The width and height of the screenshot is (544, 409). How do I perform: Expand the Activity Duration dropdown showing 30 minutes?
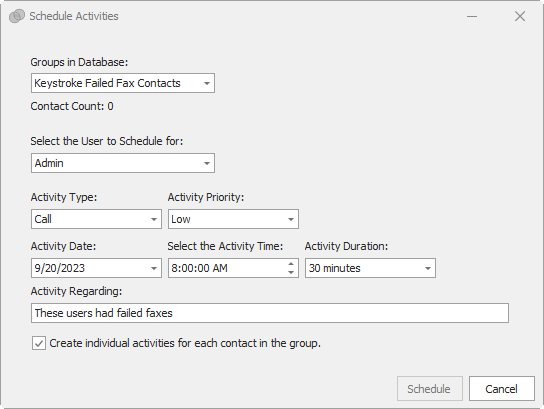pyautogui.click(x=428, y=268)
